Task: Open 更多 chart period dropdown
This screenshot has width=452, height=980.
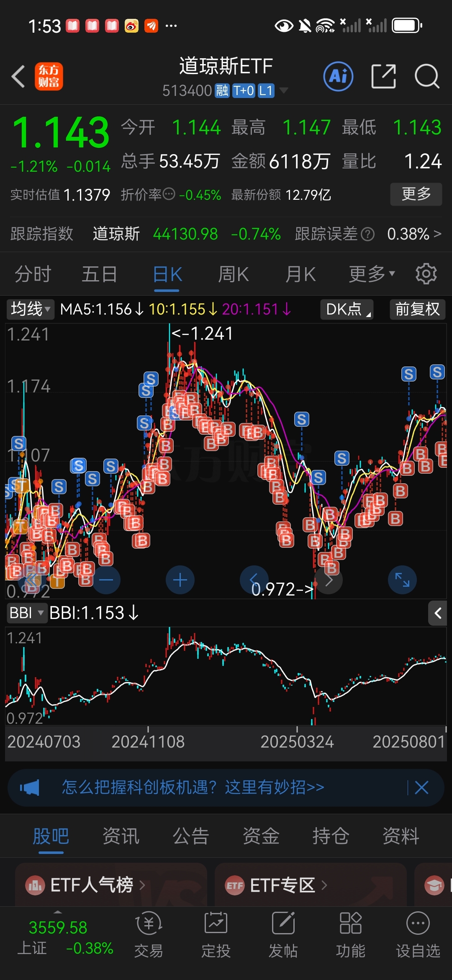Action: 372,274
